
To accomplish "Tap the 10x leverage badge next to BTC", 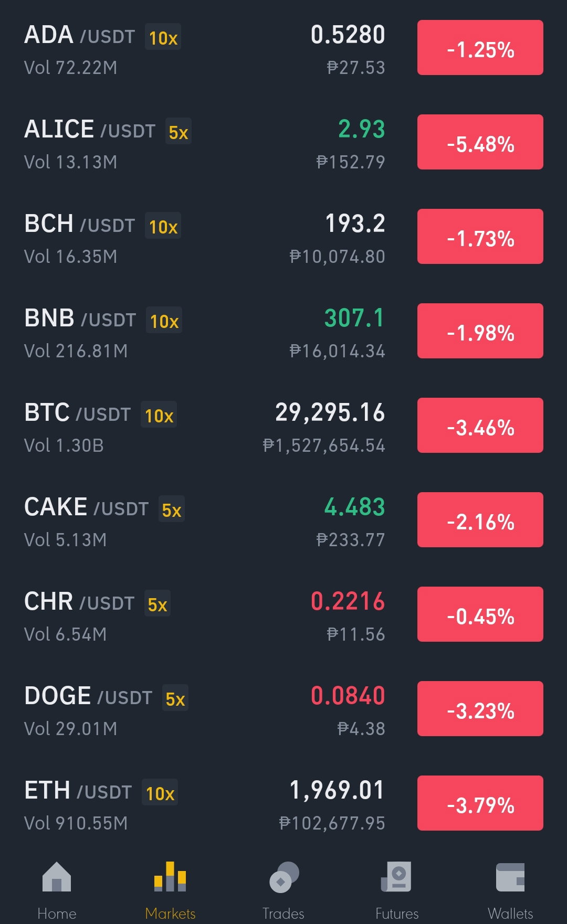I will [159, 415].
